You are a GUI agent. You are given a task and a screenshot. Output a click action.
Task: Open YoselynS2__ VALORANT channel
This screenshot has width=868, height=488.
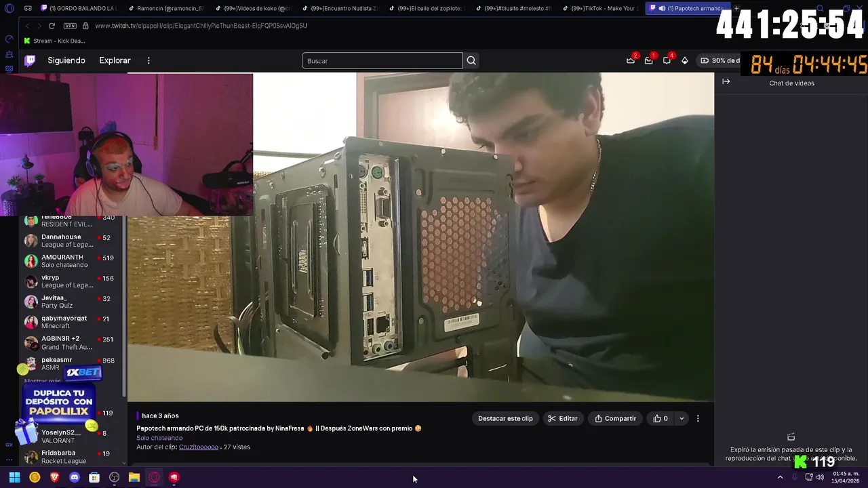tap(72, 436)
